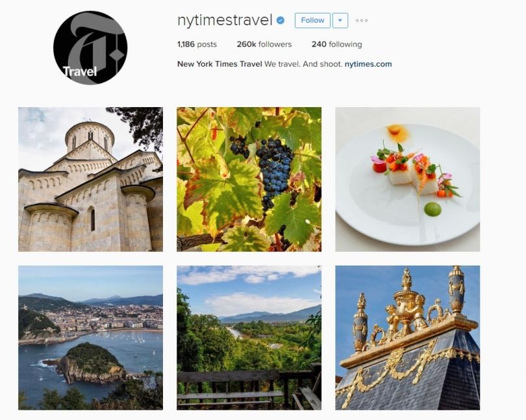The width and height of the screenshot is (526, 420).
Task: Open the golden roof ornament photo
Action: pos(408,338)
